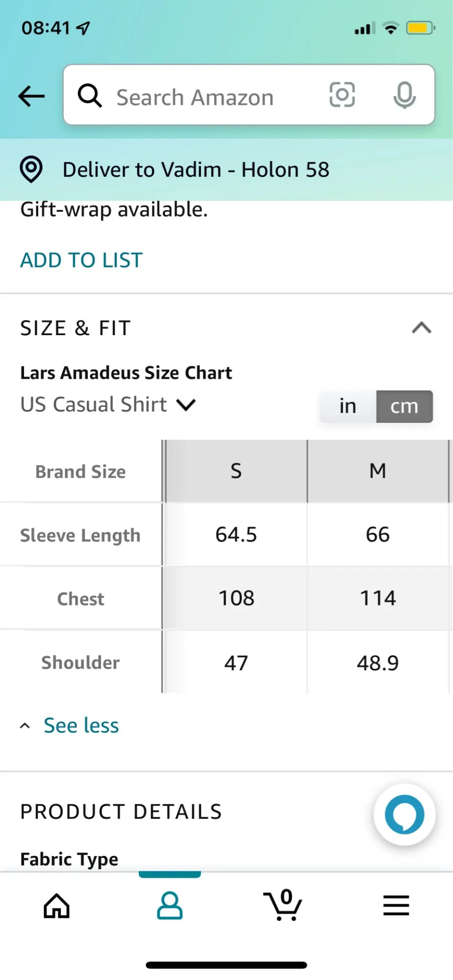The width and height of the screenshot is (453, 980).
Task: Open camera lens search icon
Action: coord(342,95)
